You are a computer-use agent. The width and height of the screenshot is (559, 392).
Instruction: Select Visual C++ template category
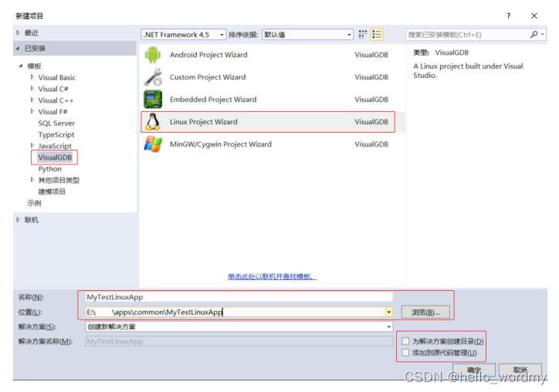click(x=56, y=100)
